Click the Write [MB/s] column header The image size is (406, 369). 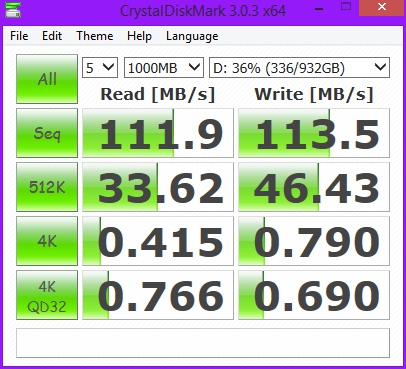pos(314,94)
